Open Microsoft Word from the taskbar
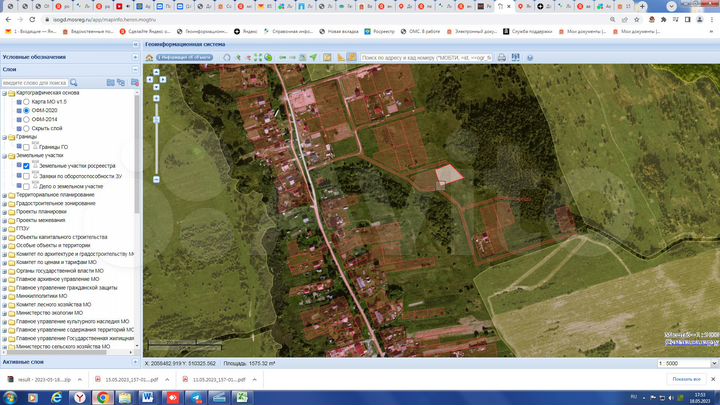The height and width of the screenshot is (405, 720). pyautogui.click(x=149, y=397)
